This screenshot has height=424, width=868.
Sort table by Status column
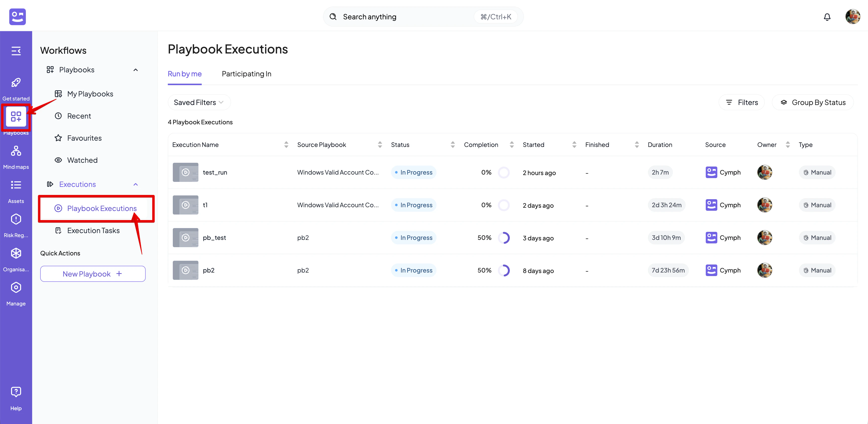coord(453,145)
